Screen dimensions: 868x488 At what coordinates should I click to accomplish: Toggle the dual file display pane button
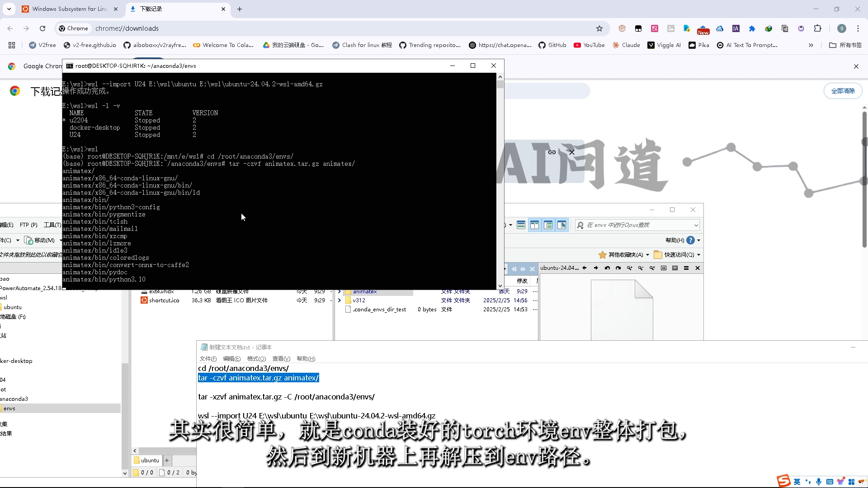(534, 225)
